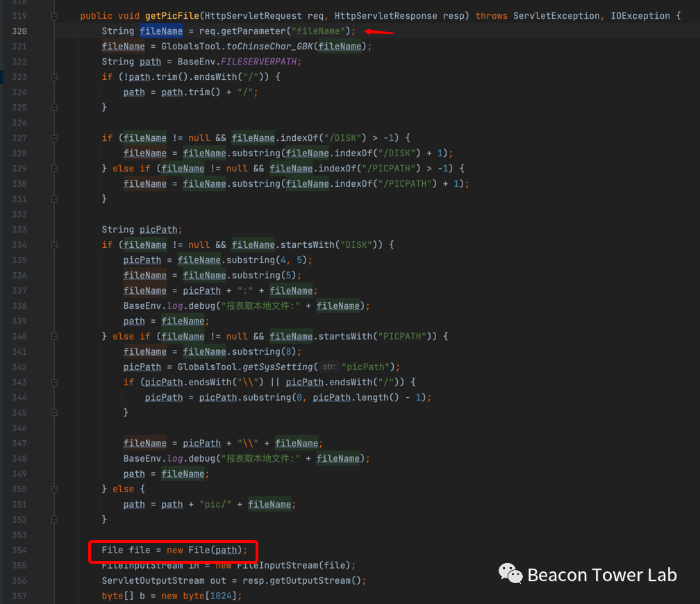Collapse the "/DISK" indexOf if block at line 327
This screenshot has width=700, height=604.
53,138
